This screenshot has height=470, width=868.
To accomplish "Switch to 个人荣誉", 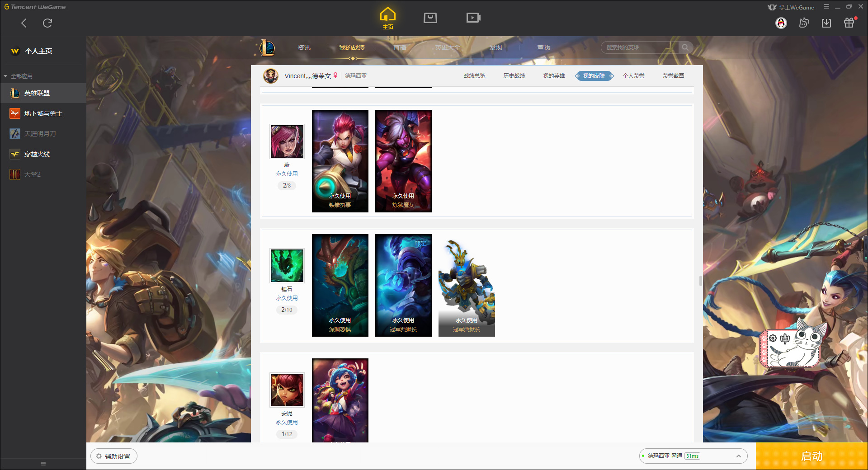I will [x=633, y=76].
